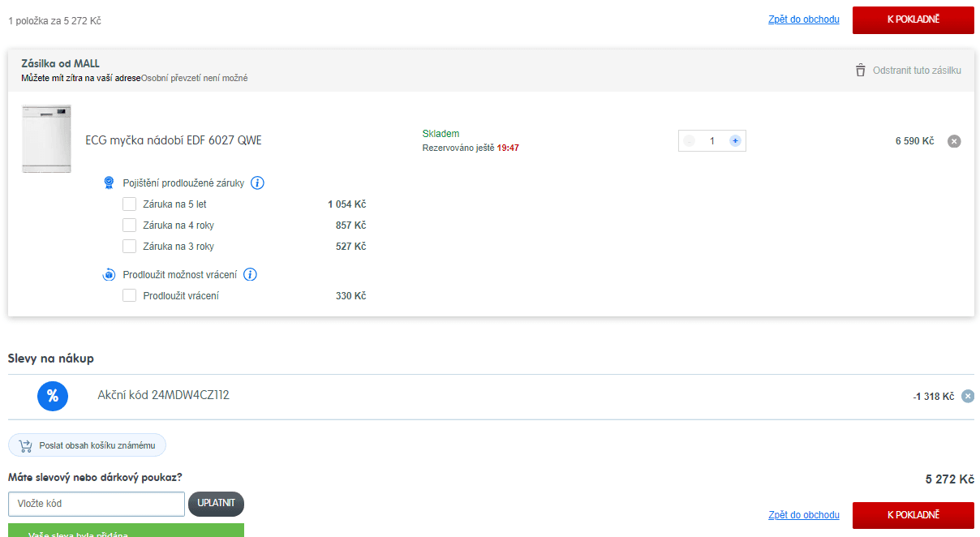Click '1 položka za 5 272 Kč' summary

point(55,20)
